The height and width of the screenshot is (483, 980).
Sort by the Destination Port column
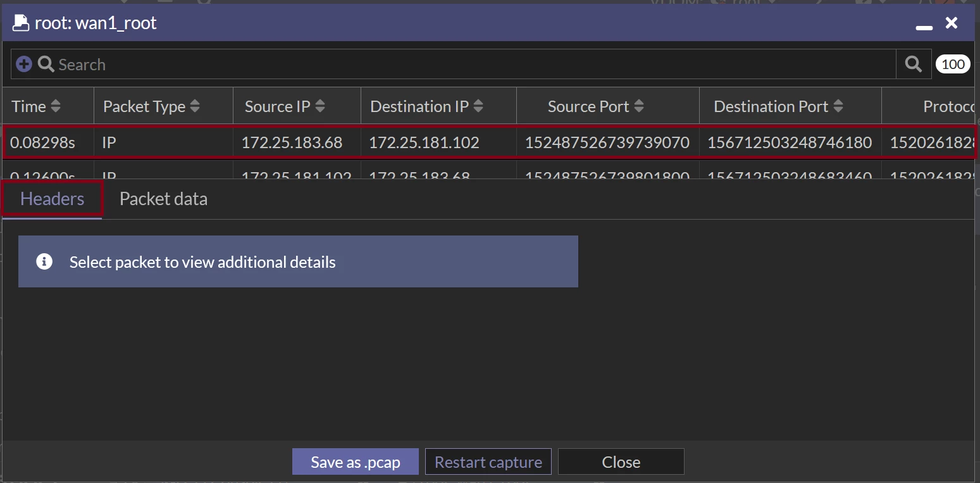pyautogui.click(x=778, y=106)
